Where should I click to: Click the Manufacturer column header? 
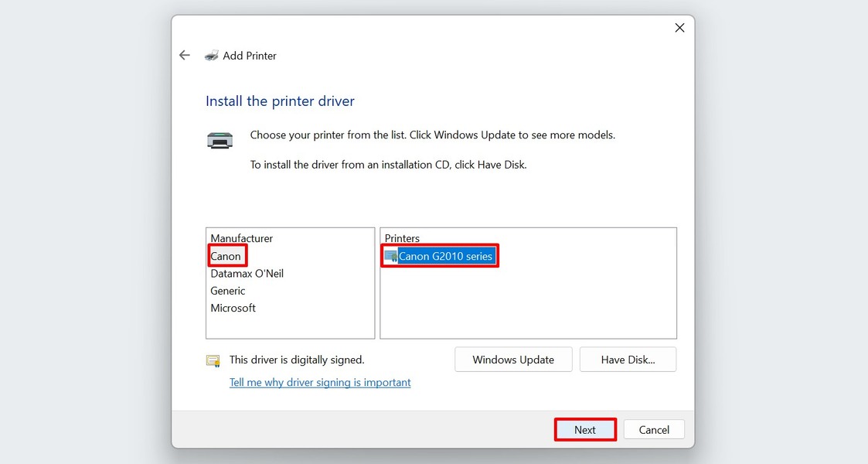(x=241, y=237)
